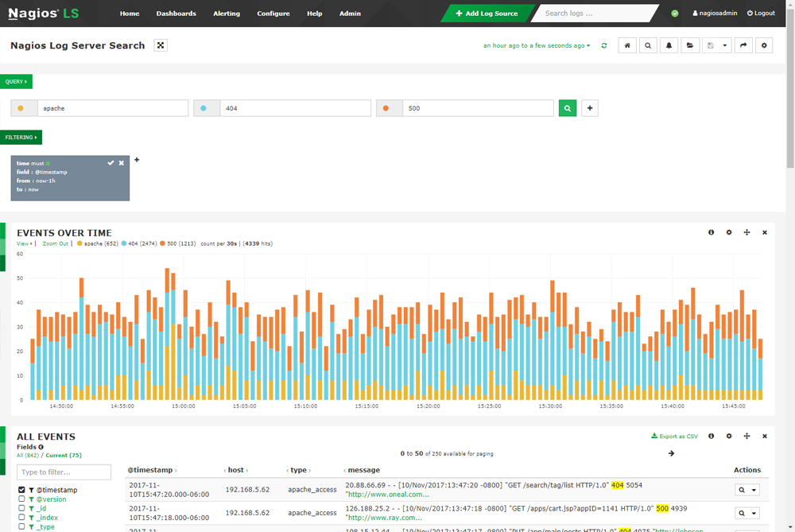Image resolution: width=795 pixels, height=532 pixels.
Task: Click the Export as CSV link
Action: point(674,437)
